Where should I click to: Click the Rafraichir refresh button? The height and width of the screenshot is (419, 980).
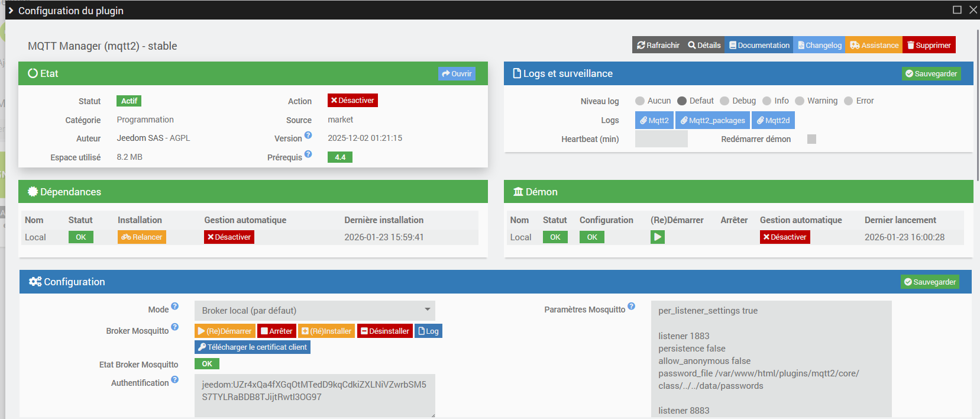(x=658, y=45)
